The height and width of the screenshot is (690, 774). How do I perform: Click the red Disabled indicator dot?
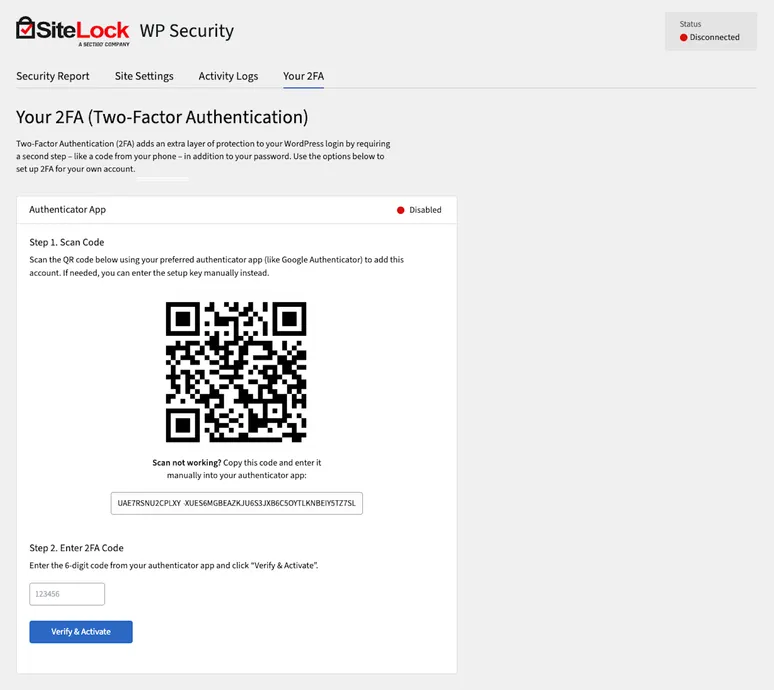pos(401,210)
